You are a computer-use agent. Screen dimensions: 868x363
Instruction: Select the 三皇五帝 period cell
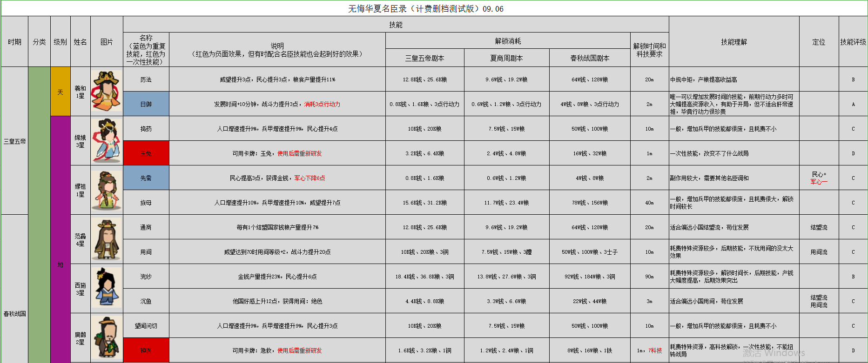(14, 141)
